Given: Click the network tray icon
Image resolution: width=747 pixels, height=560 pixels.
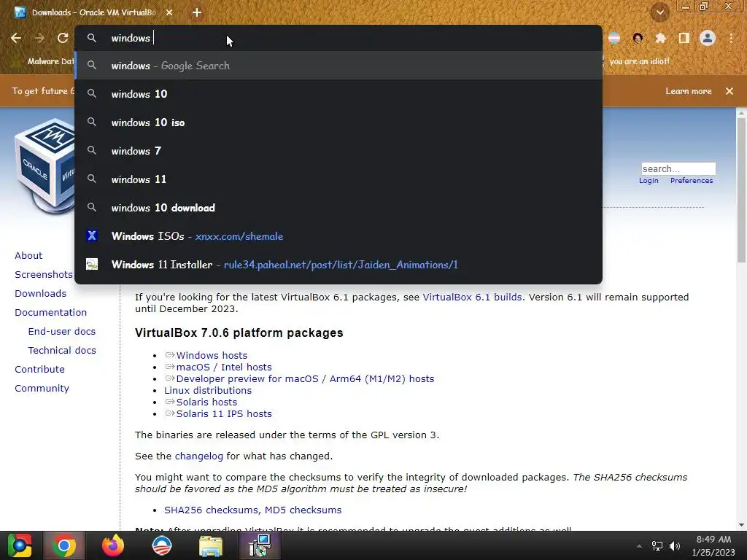Looking at the screenshot, I should pos(657,546).
